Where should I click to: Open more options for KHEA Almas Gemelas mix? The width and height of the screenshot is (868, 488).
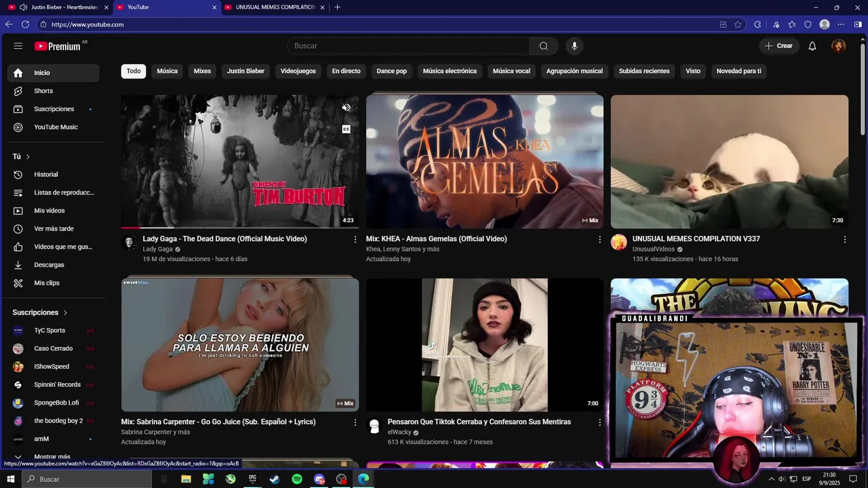tap(599, 239)
